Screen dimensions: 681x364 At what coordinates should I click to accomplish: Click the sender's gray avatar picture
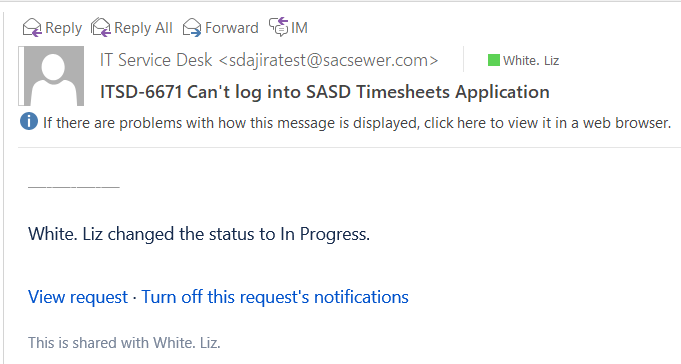[x=54, y=76]
